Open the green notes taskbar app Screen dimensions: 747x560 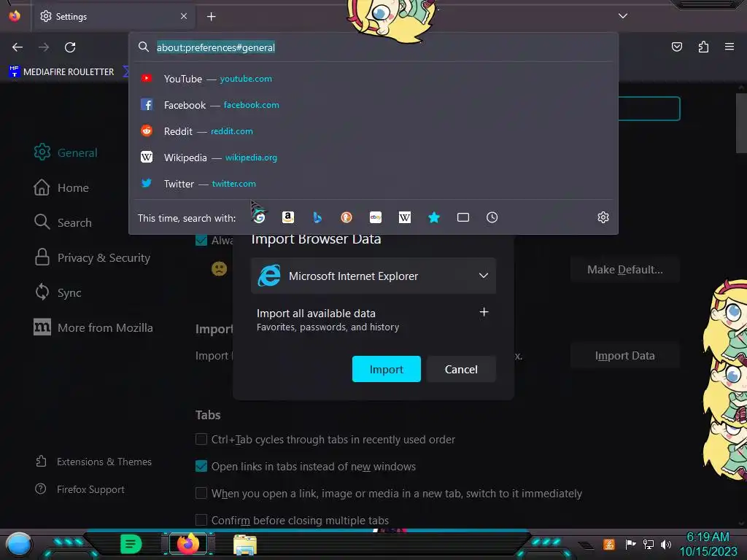[x=131, y=544]
